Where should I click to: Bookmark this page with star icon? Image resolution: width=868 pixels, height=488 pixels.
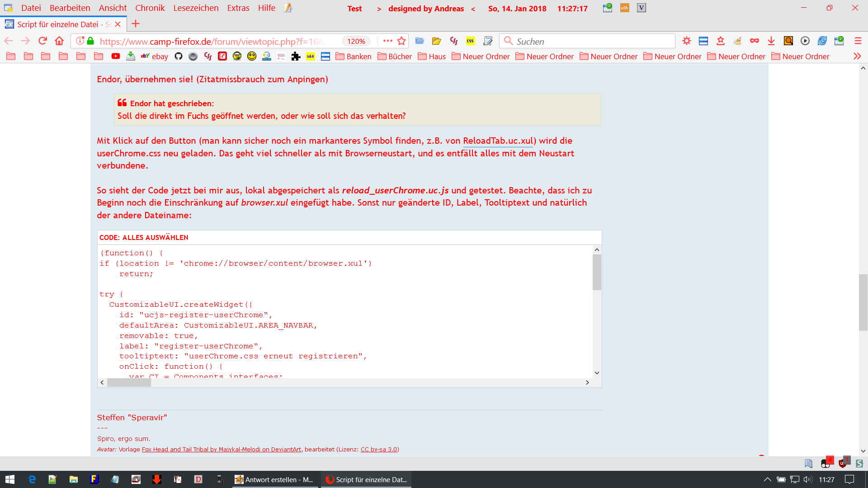401,41
